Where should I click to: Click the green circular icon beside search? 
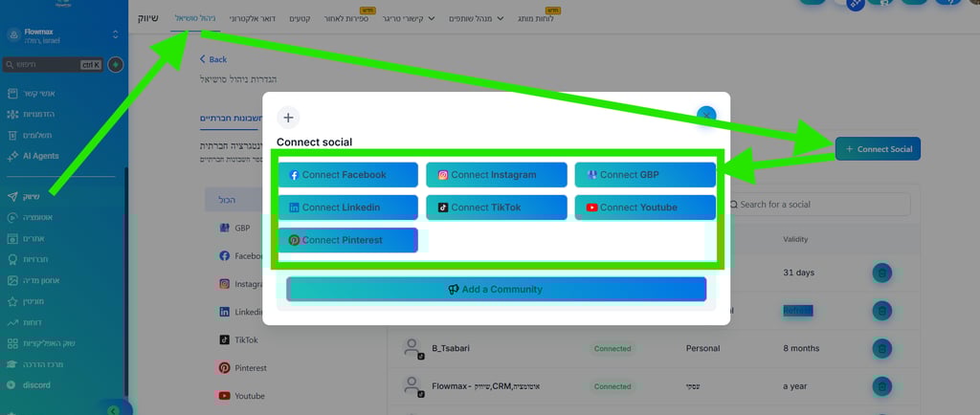coord(116,64)
